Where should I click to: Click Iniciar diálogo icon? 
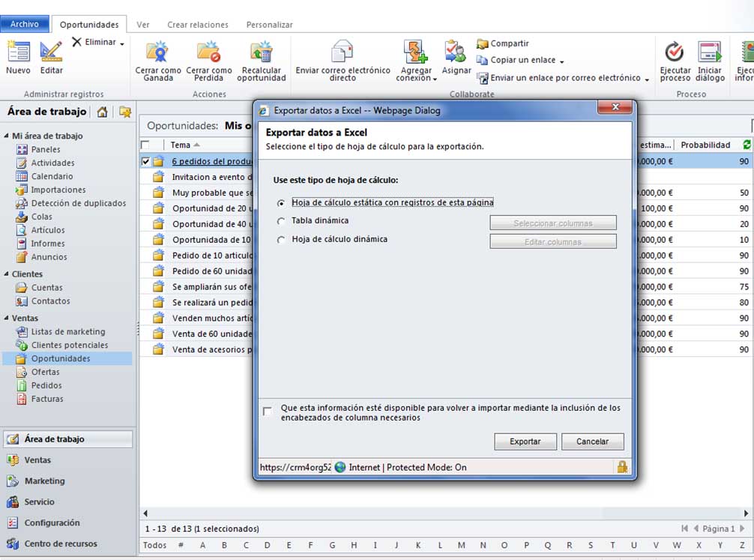[x=710, y=52]
